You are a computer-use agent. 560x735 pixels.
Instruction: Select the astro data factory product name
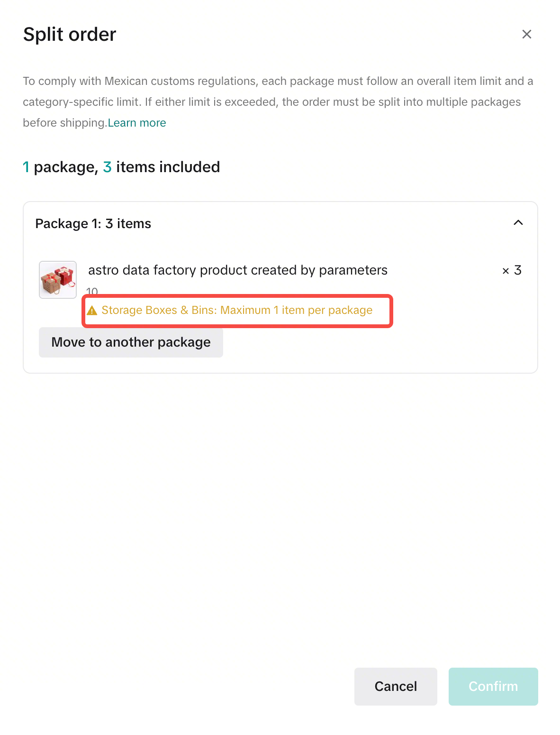pyautogui.click(x=237, y=270)
